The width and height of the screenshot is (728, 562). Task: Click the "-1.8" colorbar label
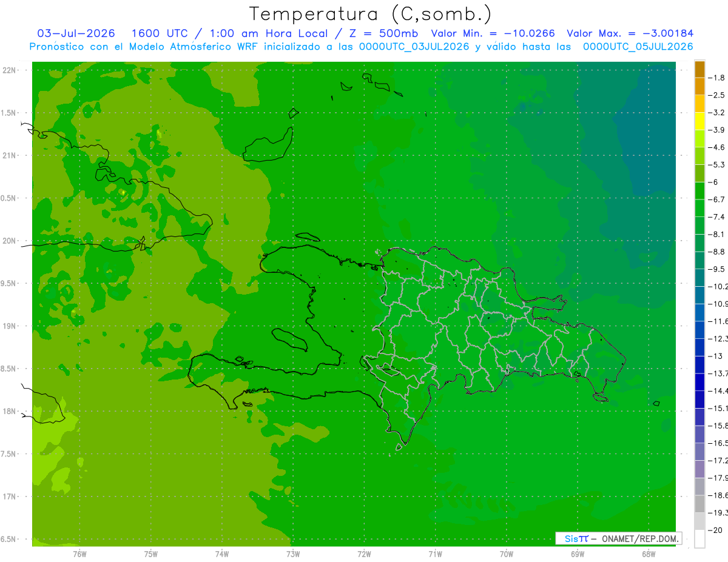718,78
